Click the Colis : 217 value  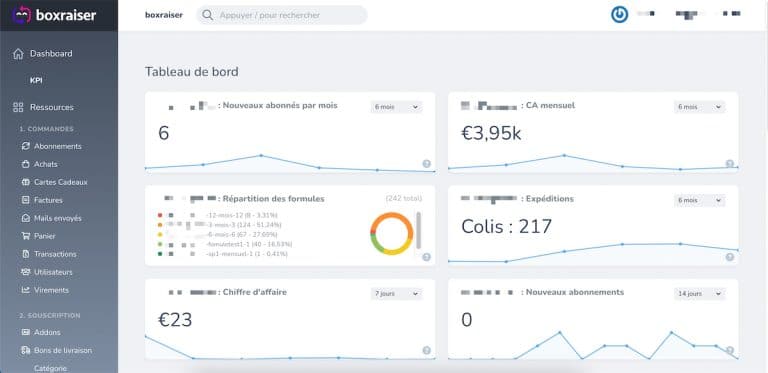506,227
